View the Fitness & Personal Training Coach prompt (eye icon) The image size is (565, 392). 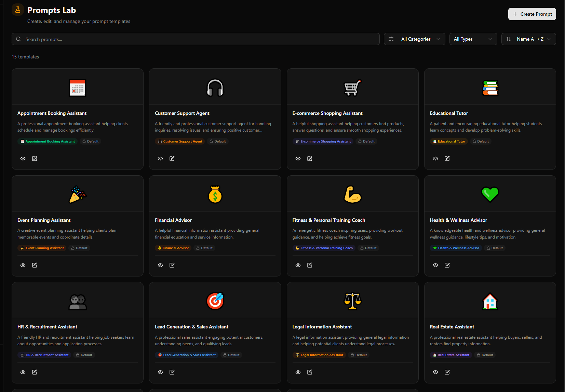click(298, 265)
